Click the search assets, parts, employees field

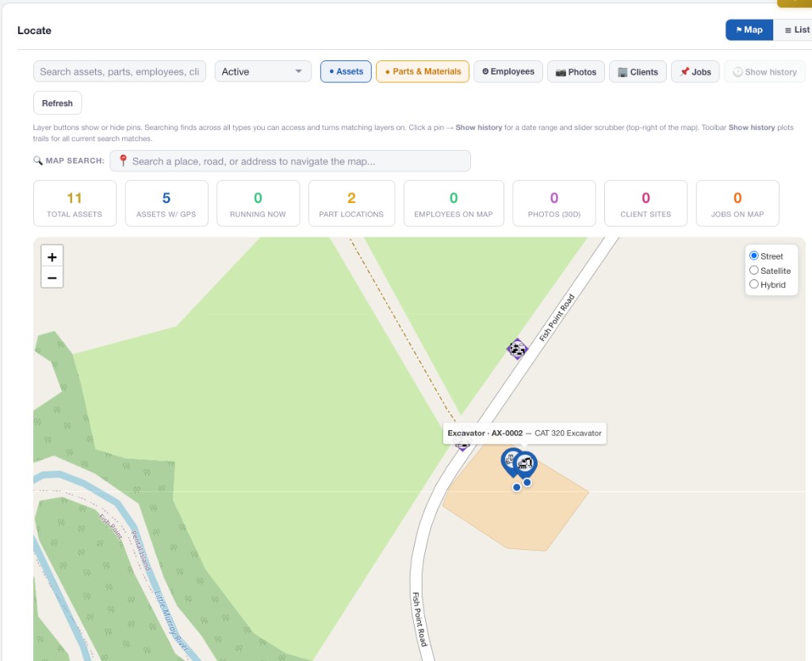120,71
